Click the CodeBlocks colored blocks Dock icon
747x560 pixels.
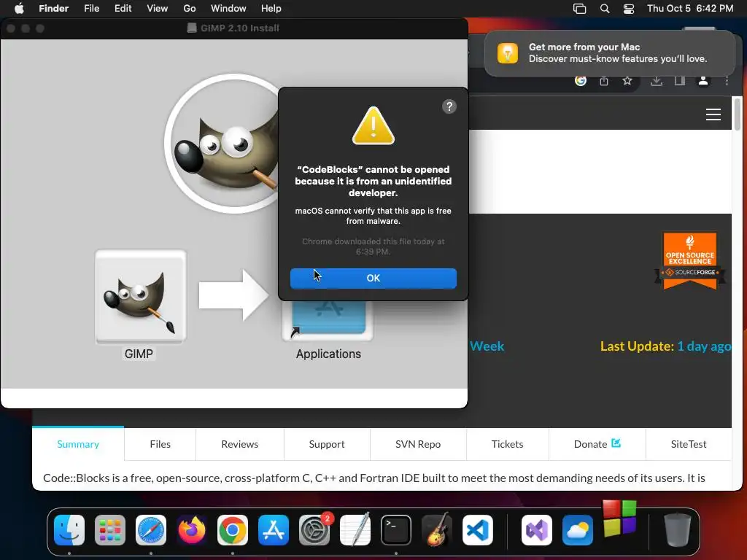(619, 518)
